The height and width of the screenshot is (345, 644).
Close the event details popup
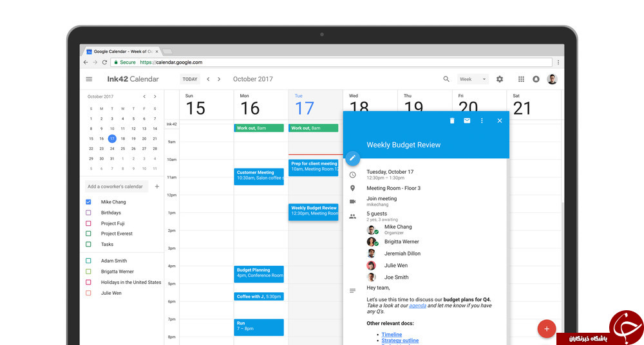[500, 121]
